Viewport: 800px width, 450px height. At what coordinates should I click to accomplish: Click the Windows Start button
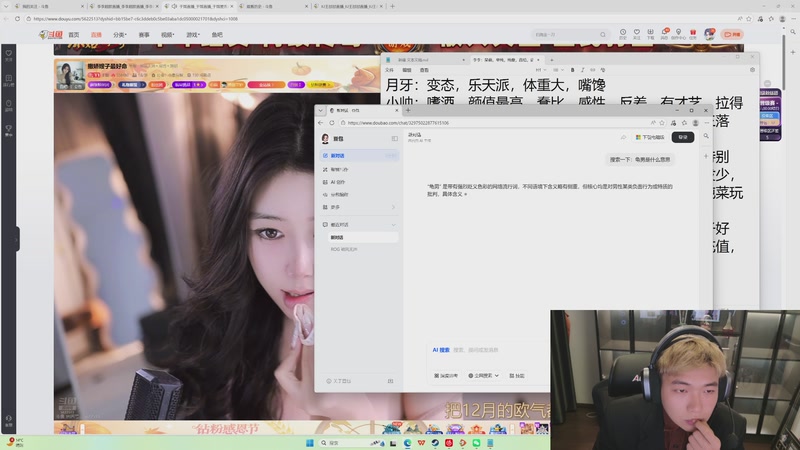(x=309, y=443)
